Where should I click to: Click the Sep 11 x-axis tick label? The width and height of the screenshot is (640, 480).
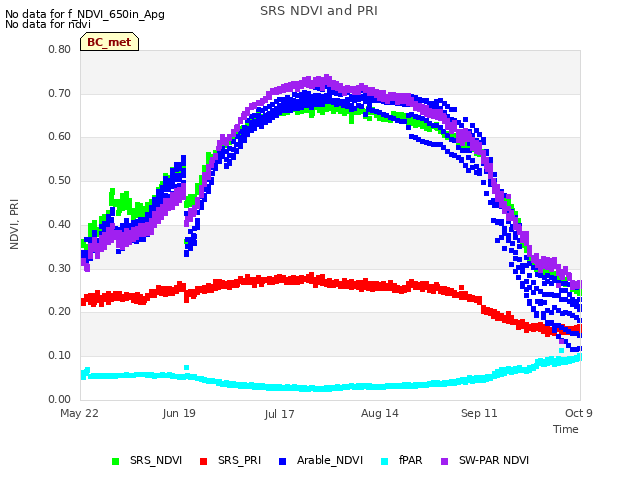(x=479, y=413)
